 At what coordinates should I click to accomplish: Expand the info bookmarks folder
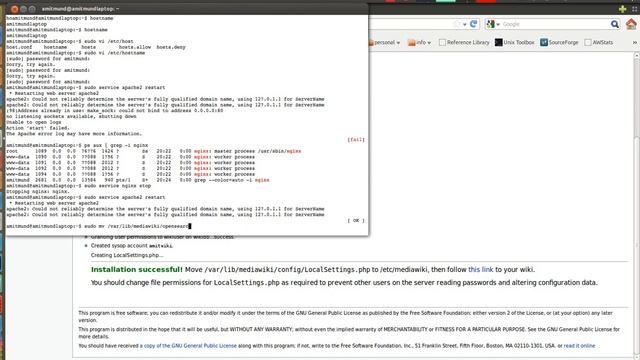tap(420, 42)
